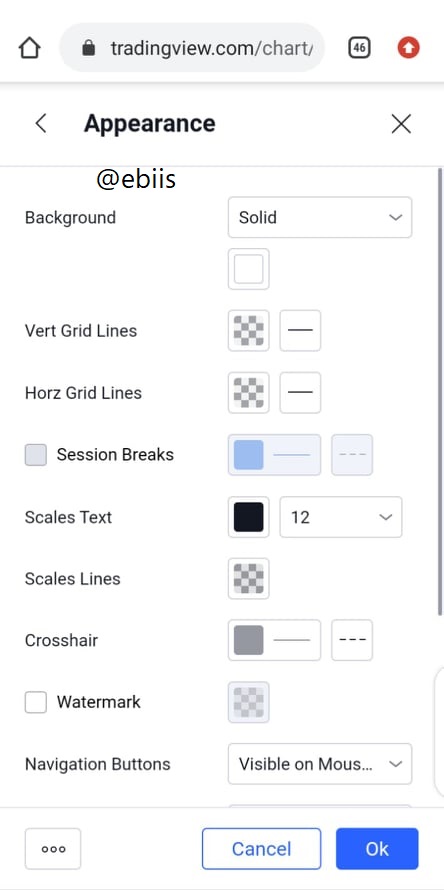Screen dimensions: 444x890
Task: Open the three-dots template options button
Action: pos(53,849)
